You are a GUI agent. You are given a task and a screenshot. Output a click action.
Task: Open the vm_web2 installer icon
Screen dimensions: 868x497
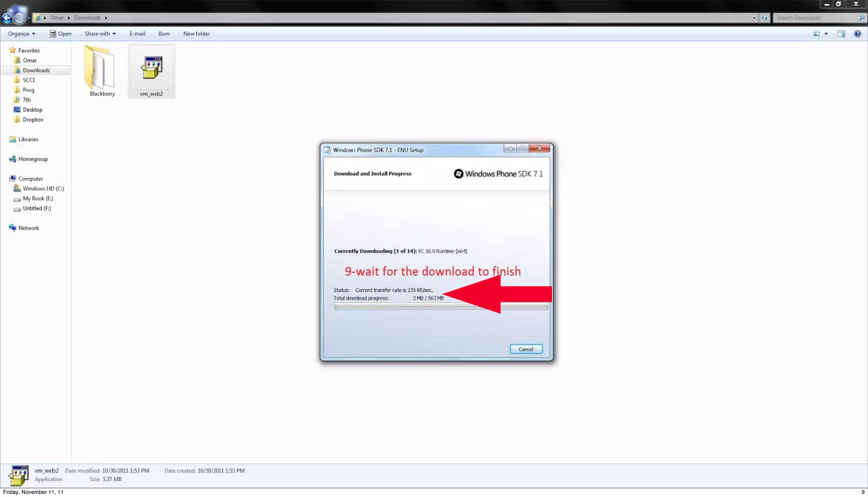tap(151, 68)
